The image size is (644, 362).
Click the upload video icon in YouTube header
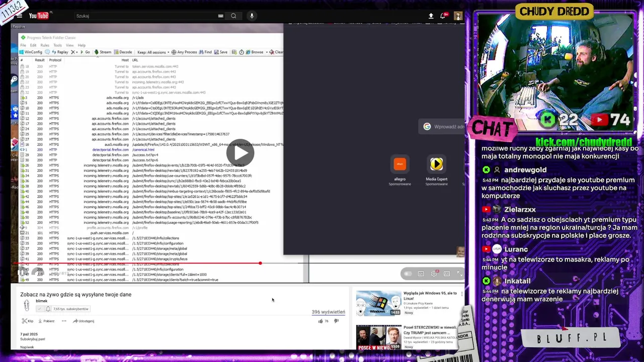pyautogui.click(x=431, y=16)
